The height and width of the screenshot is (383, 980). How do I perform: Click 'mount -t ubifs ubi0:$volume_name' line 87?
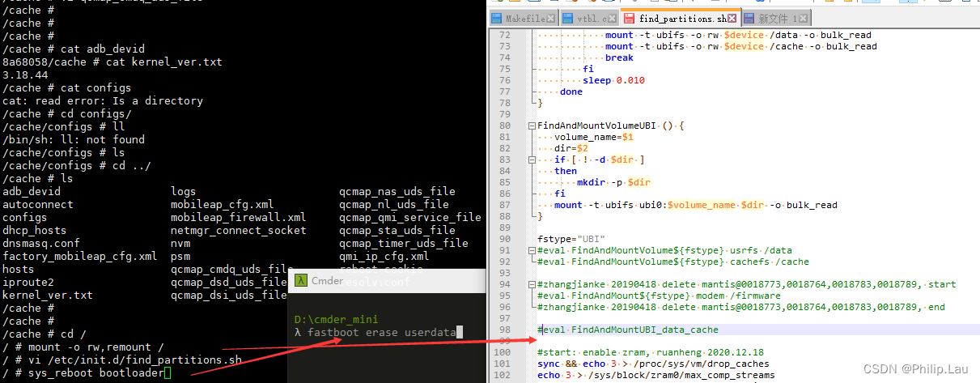tap(646, 205)
